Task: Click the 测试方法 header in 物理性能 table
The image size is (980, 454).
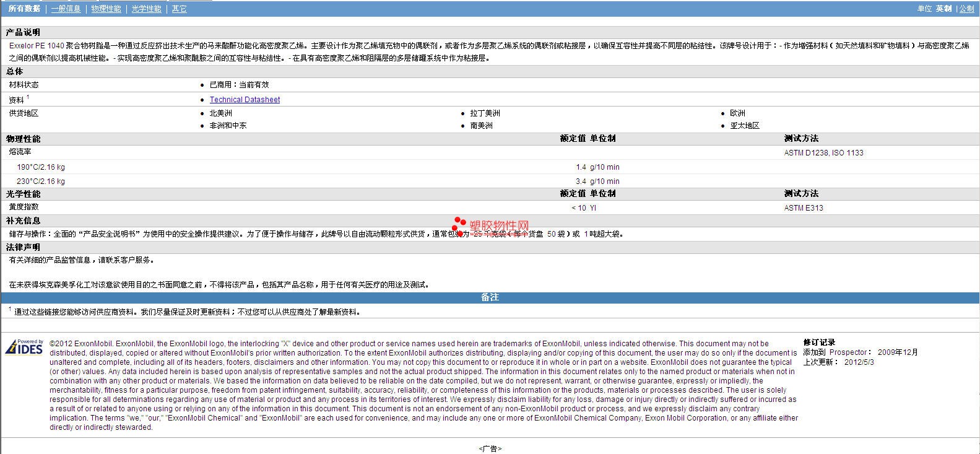Action: coord(801,139)
